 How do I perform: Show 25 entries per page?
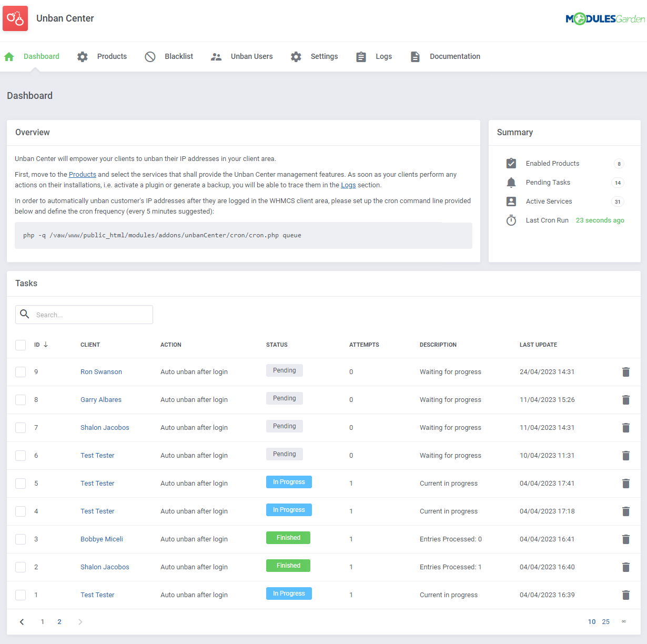coord(605,622)
